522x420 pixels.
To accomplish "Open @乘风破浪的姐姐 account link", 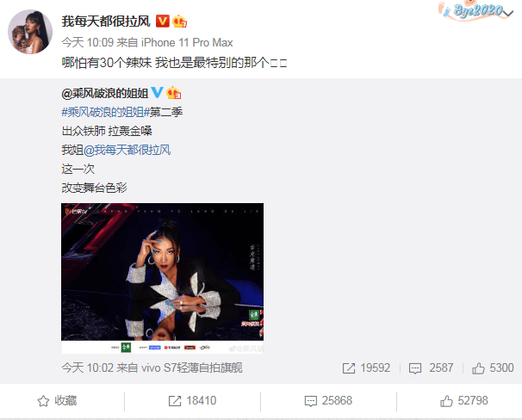I will [x=104, y=94].
